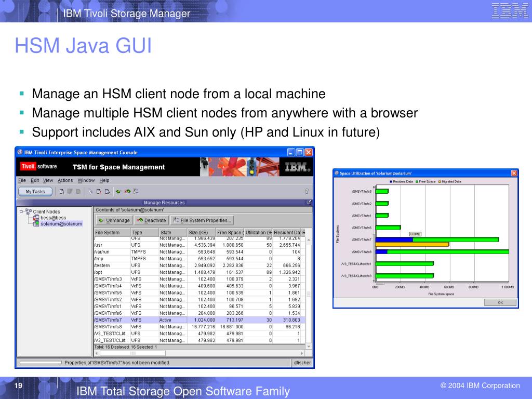
Task: Click the help lightbulb icon at the toolbar's right end
Action: pyautogui.click(x=307, y=191)
